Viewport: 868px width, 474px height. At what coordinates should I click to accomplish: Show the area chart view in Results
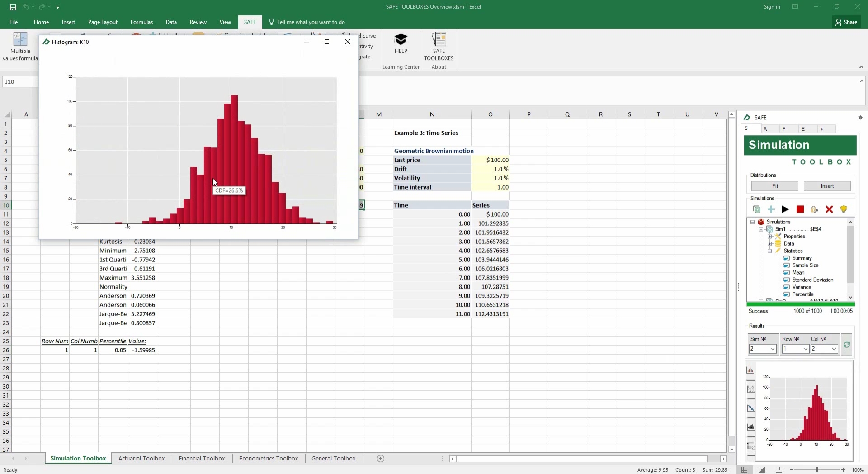pyautogui.click(x=750, y=427)
